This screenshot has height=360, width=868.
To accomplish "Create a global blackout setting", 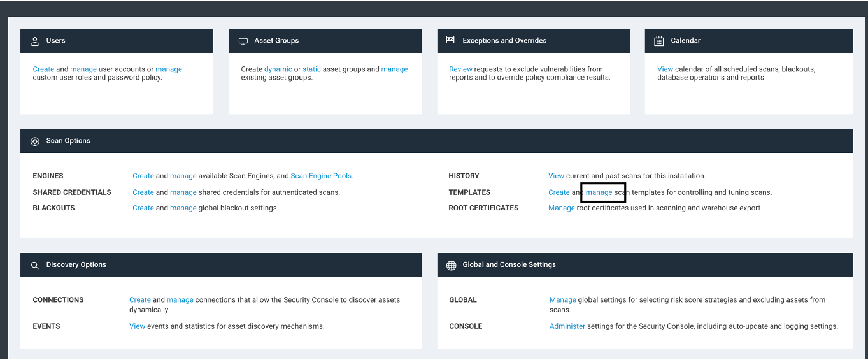I will pyautogui.click(x=143, y=208).
